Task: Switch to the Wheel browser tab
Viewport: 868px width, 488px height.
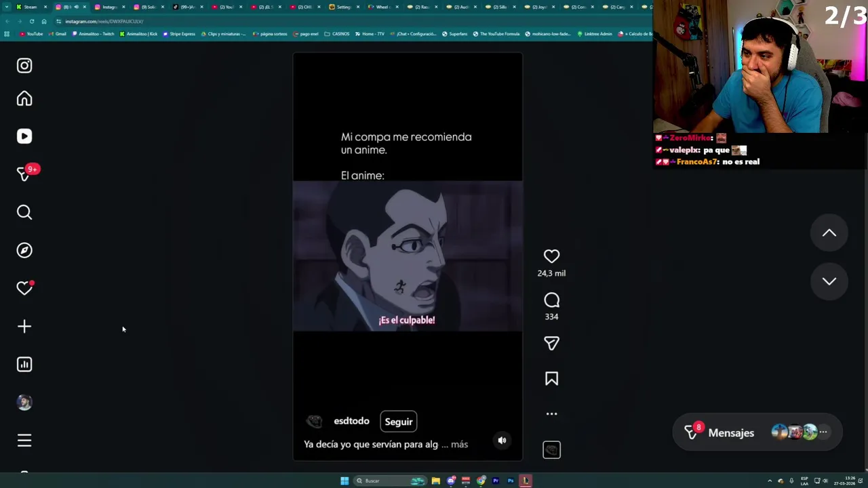Action: 382,7
